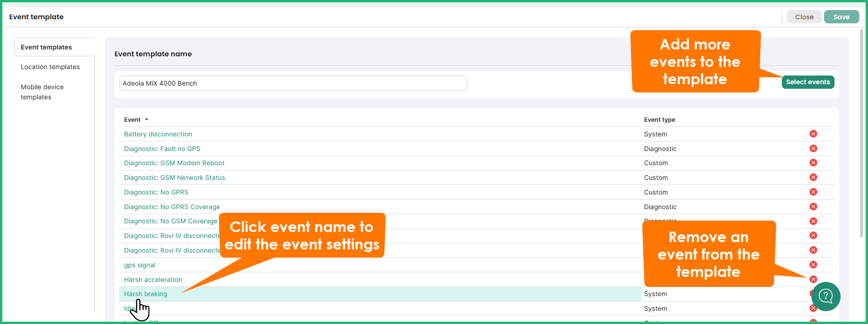Remove the Harsh acceleration event
The width and height of the screenshot is (868, 324).
[x=813, y=279]
